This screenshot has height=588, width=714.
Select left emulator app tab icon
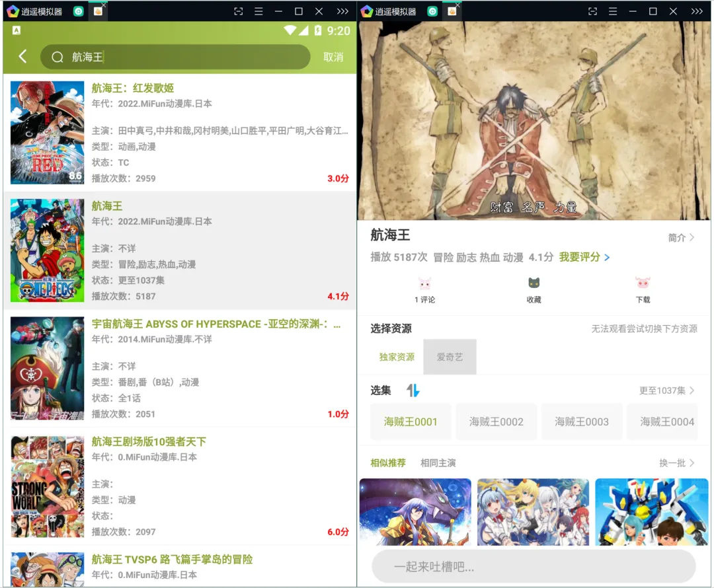coord(98,11)
